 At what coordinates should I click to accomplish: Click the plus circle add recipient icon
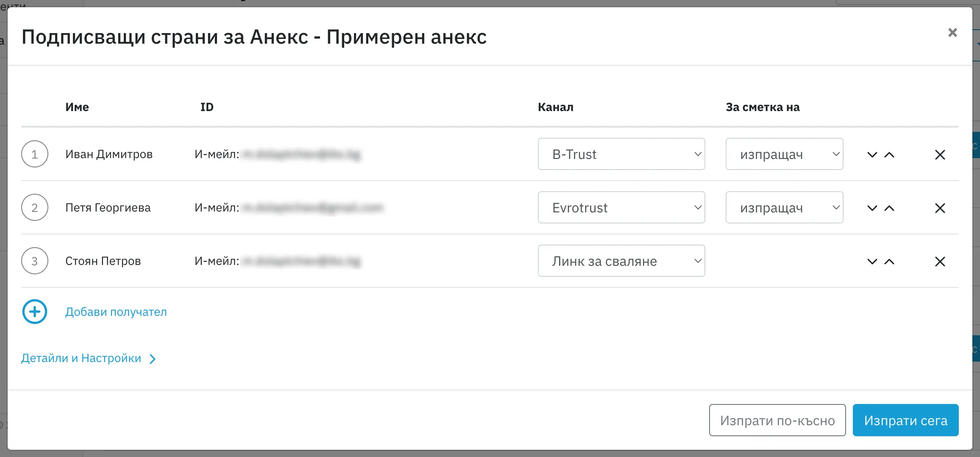35,312
